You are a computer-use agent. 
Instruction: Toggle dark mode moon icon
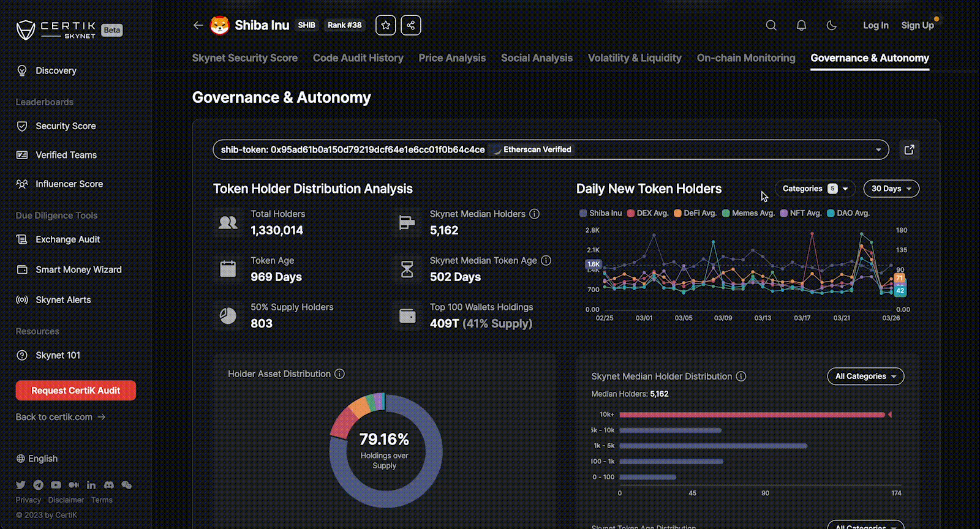click(831, 25)
